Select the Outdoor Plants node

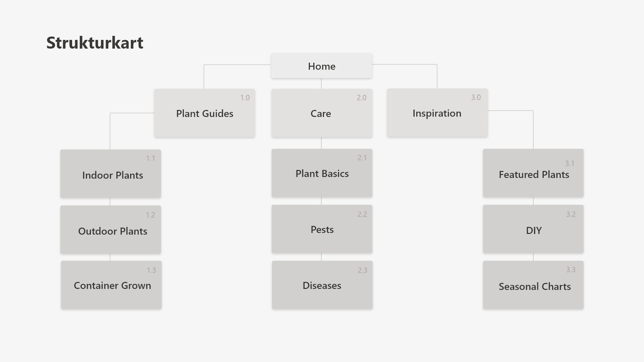point(111,230)
